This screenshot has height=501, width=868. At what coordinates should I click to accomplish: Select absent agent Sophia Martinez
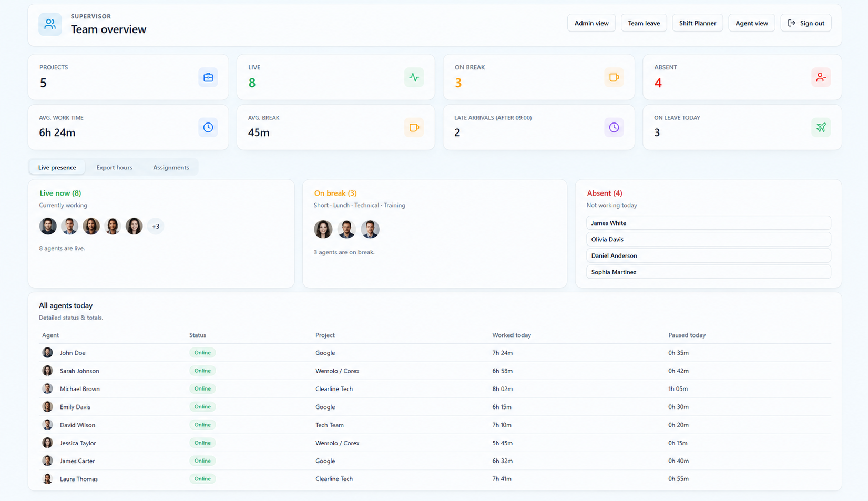pos(708,272)
